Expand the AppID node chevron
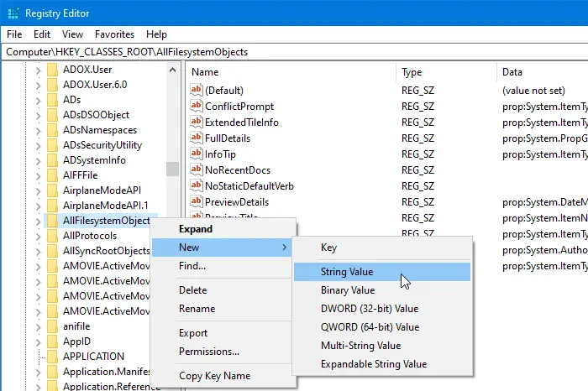This screenshot has width=588, height=391. pos(38,342)
